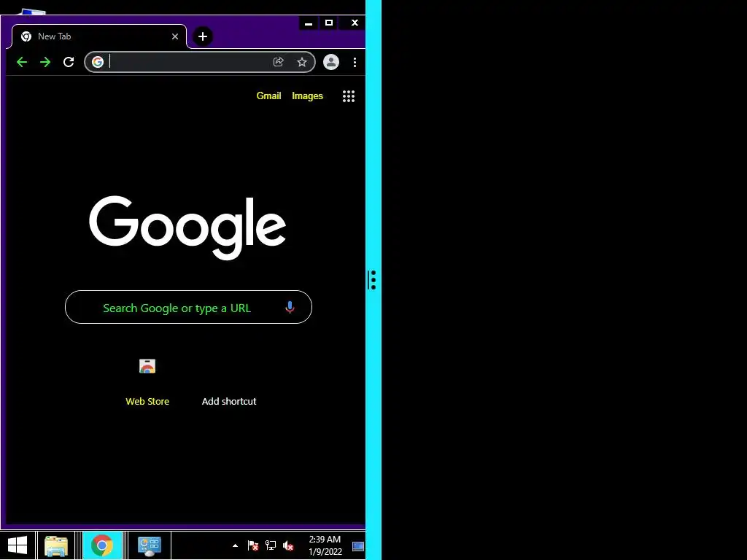The image size is (747, 560).
Task: Open File Explorer from the taskbar
Action: tap(55, 545)
